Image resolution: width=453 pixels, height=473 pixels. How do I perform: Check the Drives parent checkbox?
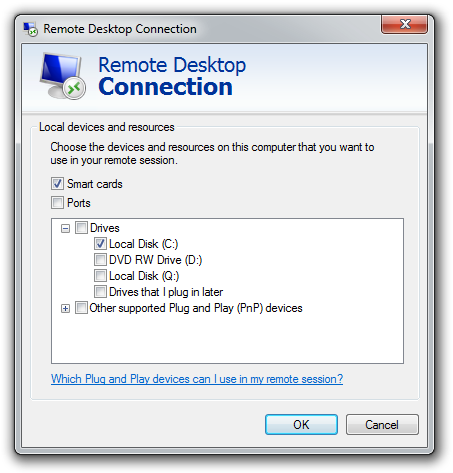pos(81,228)
